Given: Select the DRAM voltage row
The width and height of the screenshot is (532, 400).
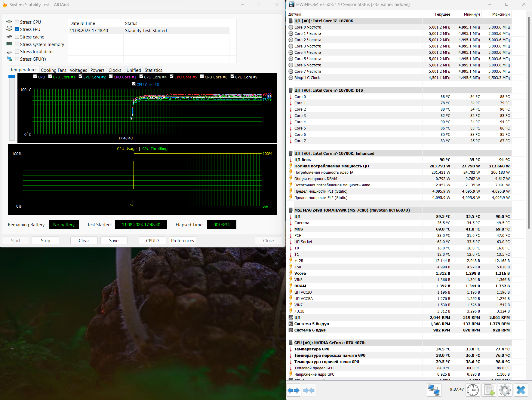Looking at the screenshot, I should pyautogui.click(x=399, y=286).
